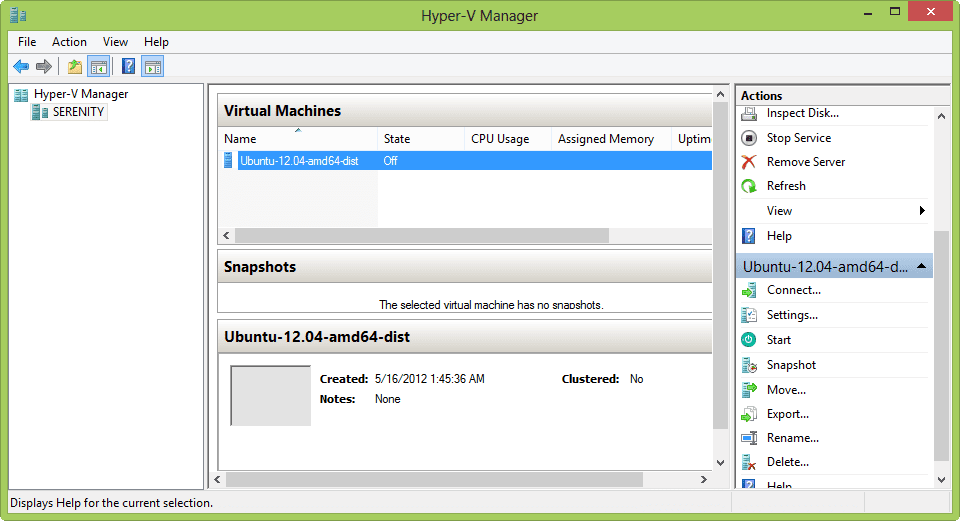Toggle the Show/Hide Console Tree icon
The width and height of the screenshot is (960, 521).
(99, 66)
